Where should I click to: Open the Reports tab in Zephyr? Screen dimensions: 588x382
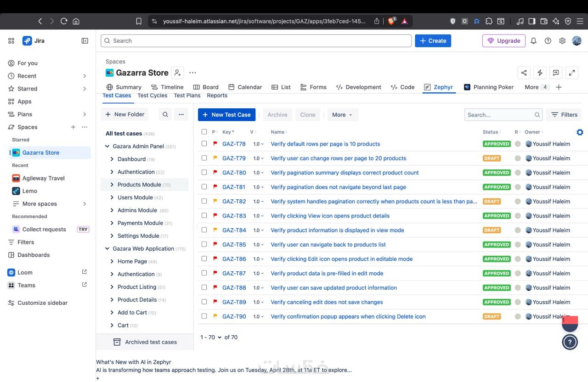[217, 95]
